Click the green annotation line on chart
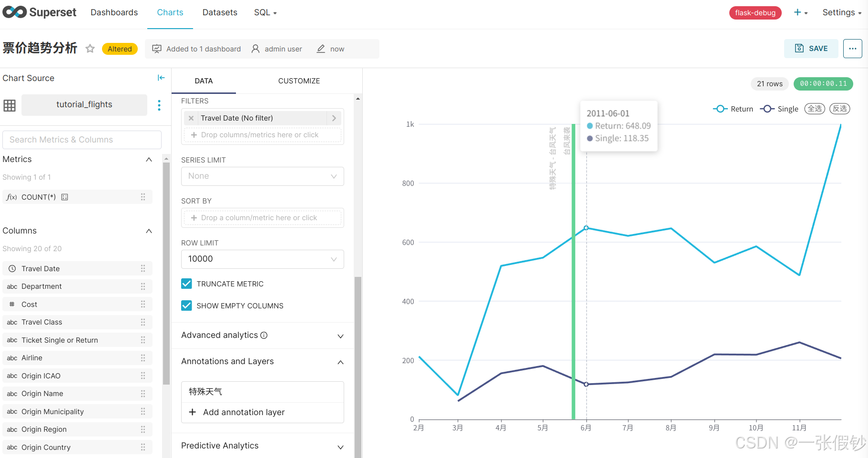Screen dimensions: 868x458 [573, 286]
